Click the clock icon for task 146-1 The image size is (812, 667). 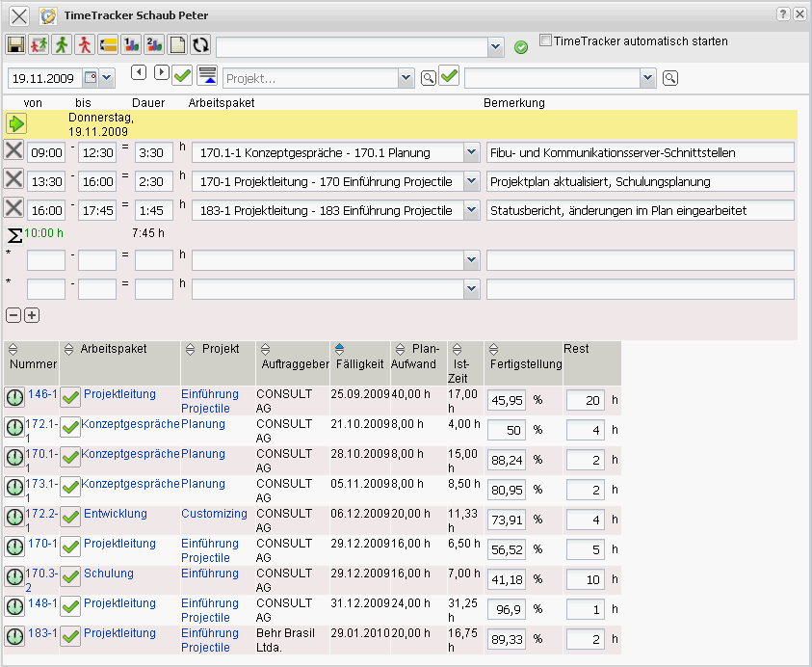click(14, 398)
